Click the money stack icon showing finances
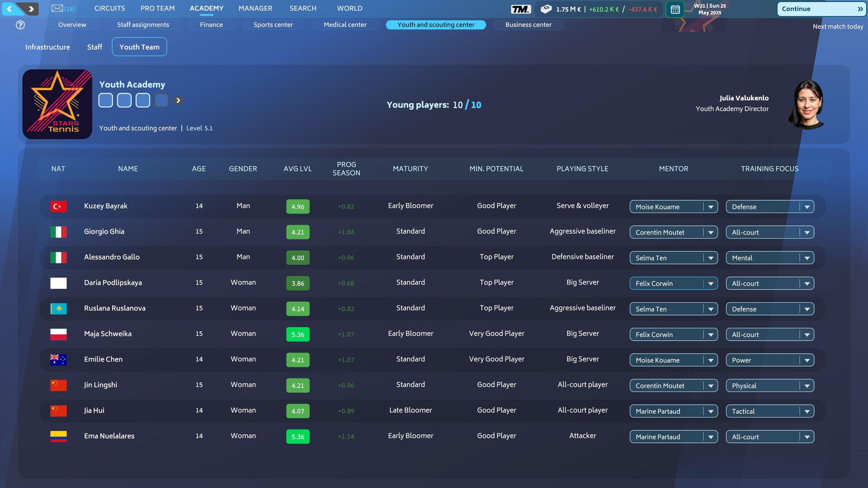The image size is (868, 488). point(546,8)
